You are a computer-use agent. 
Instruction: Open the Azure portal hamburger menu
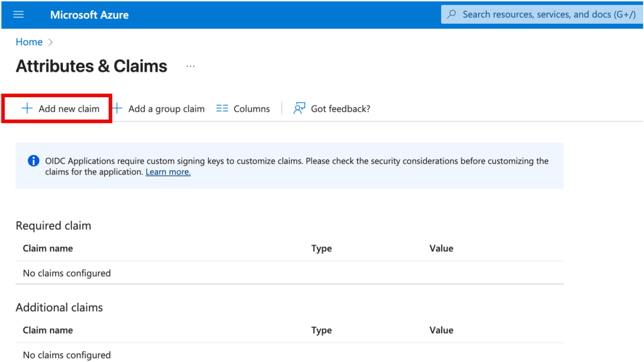pos(18,15)
